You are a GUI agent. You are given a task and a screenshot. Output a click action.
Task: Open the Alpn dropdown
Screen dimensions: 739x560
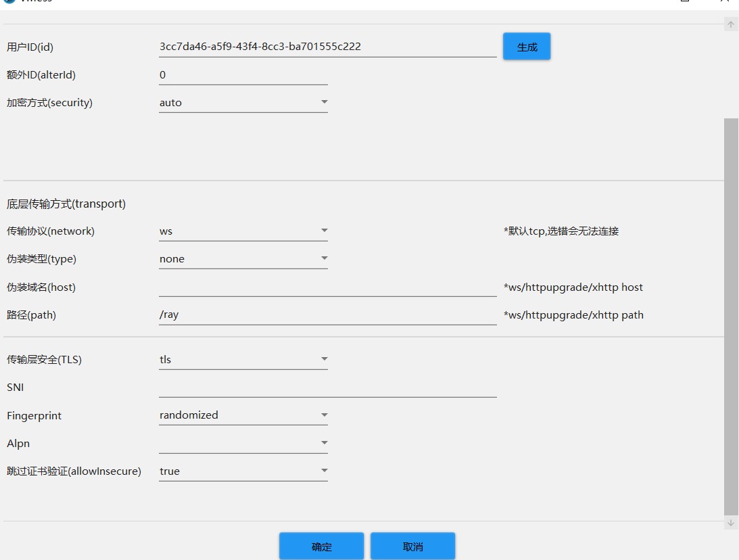[x=243, y=444]
